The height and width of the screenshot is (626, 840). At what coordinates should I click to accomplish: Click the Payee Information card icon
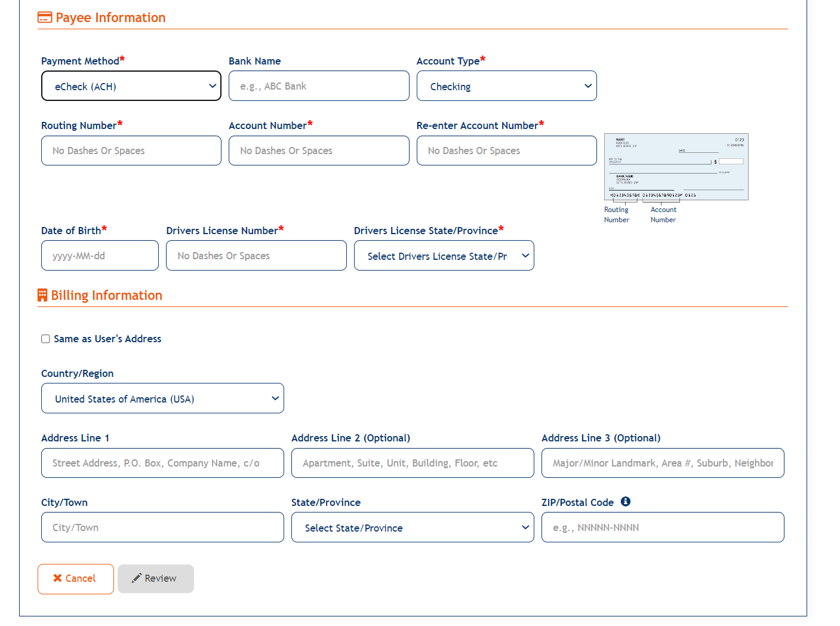click(x=45, y=18)
